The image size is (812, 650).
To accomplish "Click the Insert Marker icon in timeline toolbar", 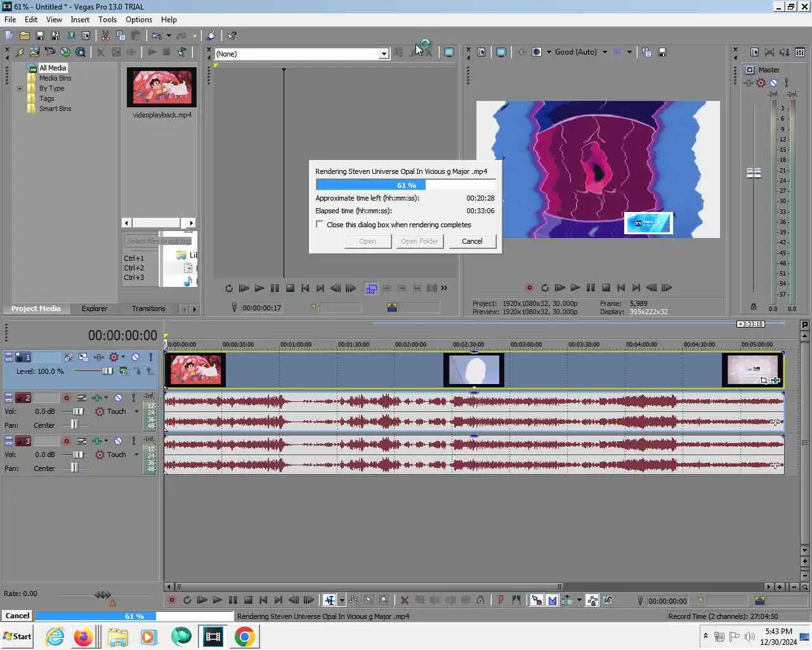I will point(501,600).
